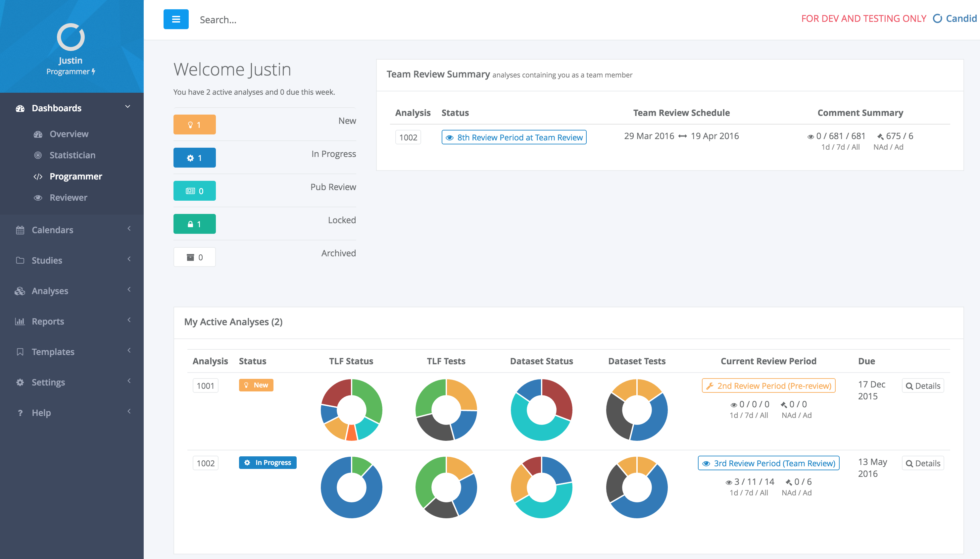980x559 pixels.
Task: Open the Studies menu item
Action: pos(47,260)
